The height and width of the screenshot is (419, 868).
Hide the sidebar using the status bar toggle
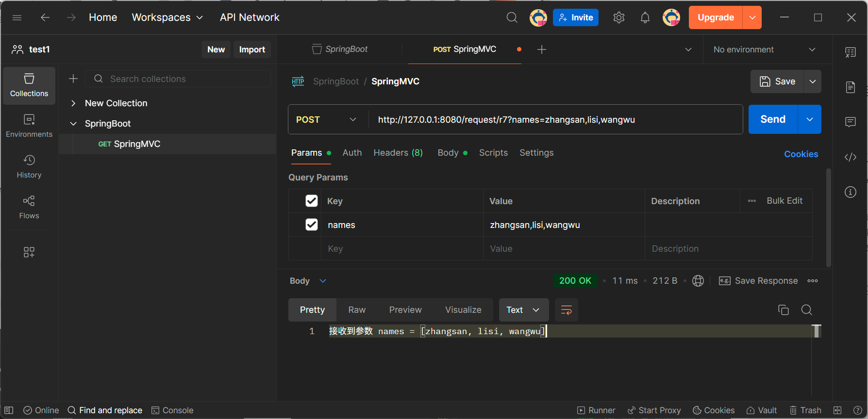(x=9, y=410)
